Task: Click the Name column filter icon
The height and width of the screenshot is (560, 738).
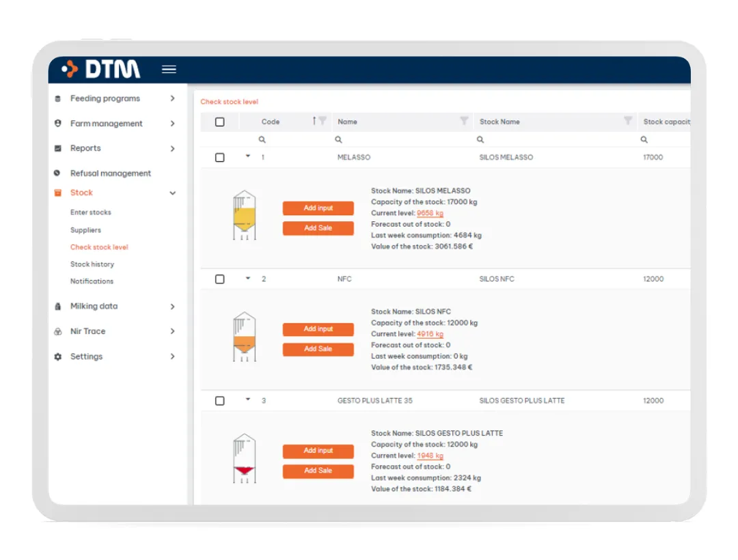Action: (x=464, y=121)
